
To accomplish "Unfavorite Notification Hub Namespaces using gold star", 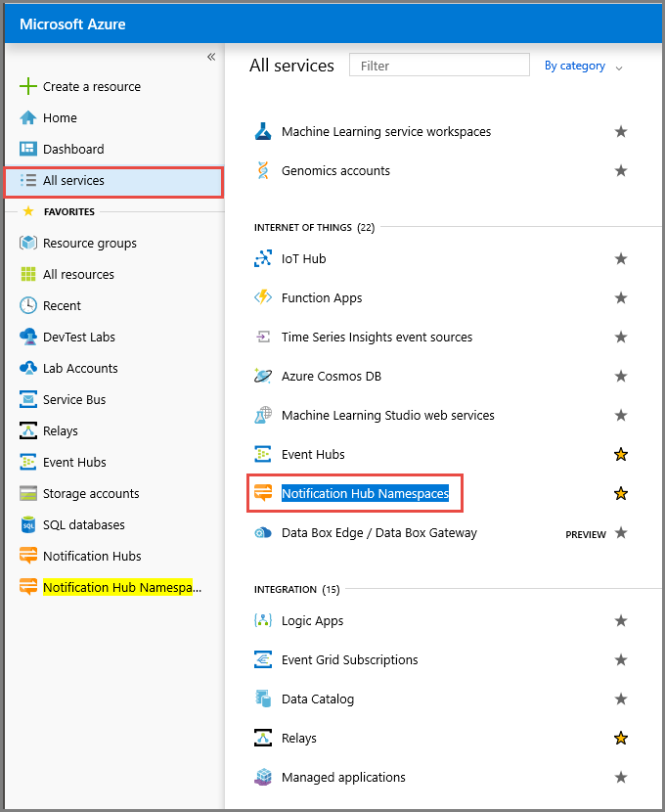I will (x=620, y=493).
